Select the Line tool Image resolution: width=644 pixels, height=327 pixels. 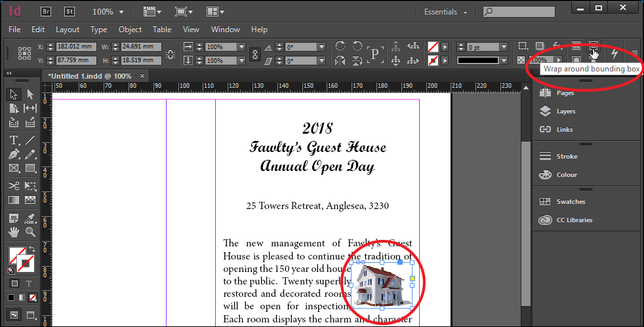point(30,140)
